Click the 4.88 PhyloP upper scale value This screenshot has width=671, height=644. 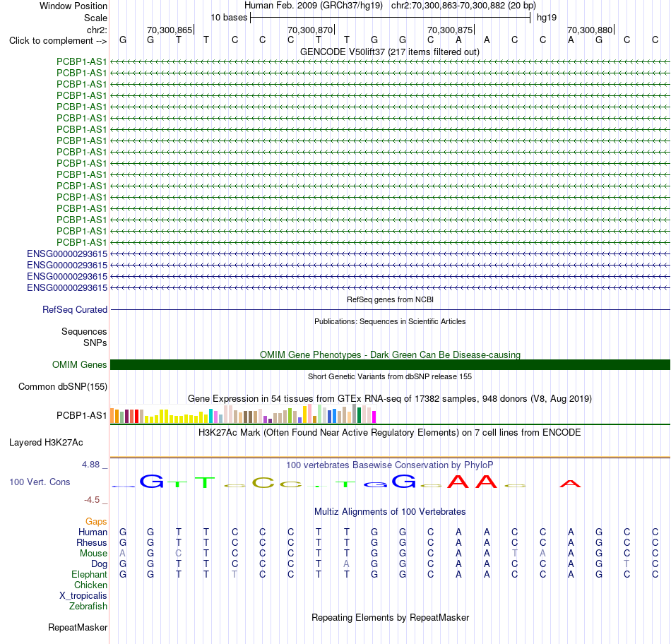[90, 464]
